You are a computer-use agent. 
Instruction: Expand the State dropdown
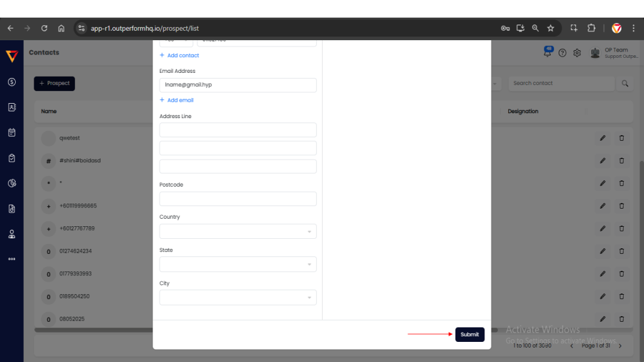click(x=238, y=265)
